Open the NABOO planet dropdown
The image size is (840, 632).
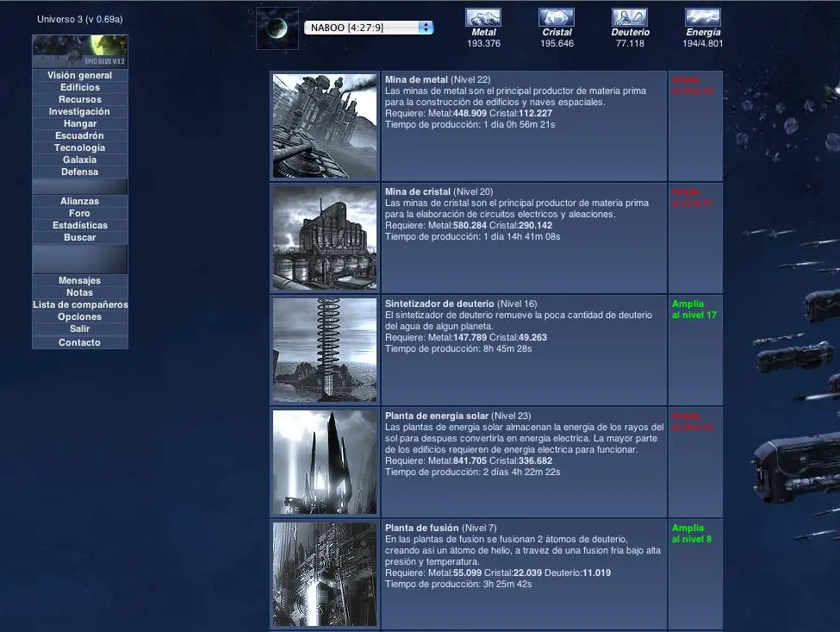[369, 28]
